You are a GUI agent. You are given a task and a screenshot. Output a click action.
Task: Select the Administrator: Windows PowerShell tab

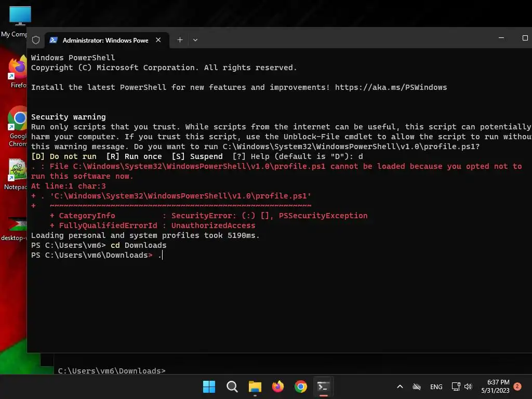106,40
